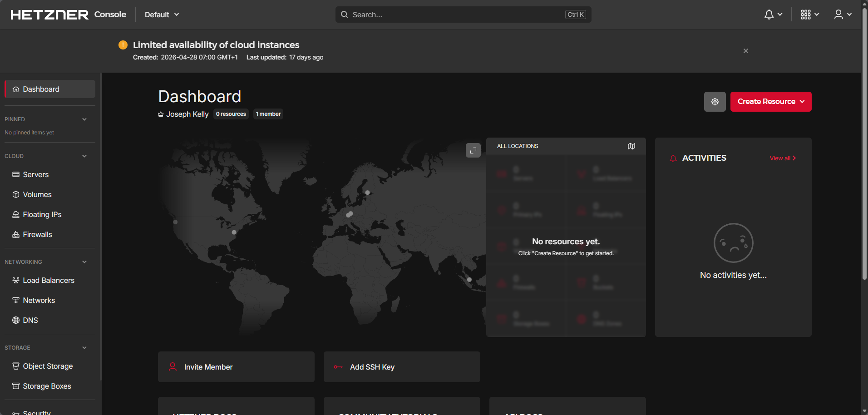Click the Last updated 17 days ago text
Screen dimensions: 868x415
click(285, 57)
